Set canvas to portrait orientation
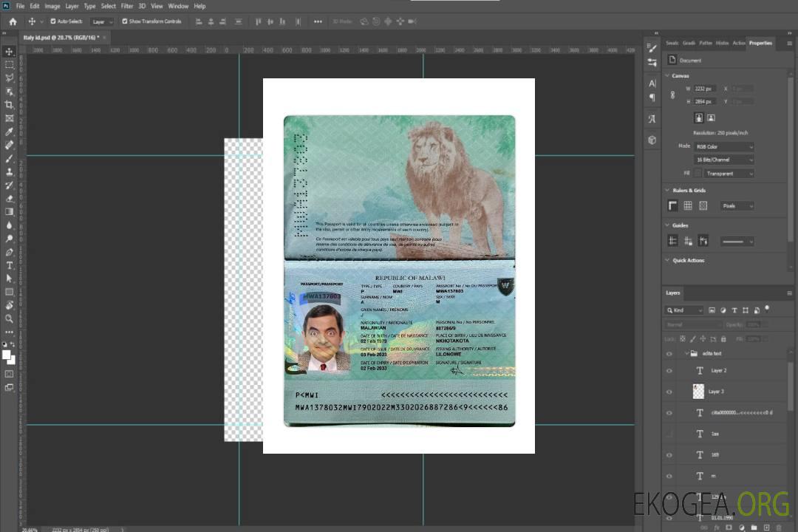The image size is (798, 532). [x=699, y=117]
